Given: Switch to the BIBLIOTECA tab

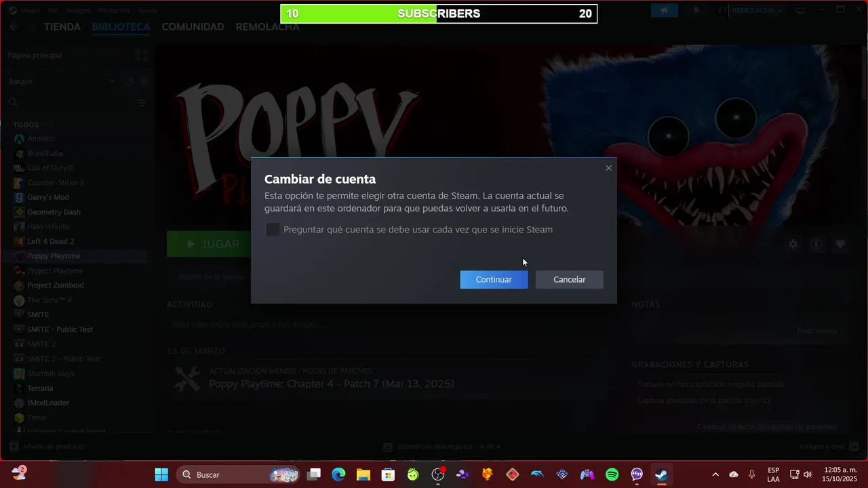Looking at the screenshot, I should point(121,27).
